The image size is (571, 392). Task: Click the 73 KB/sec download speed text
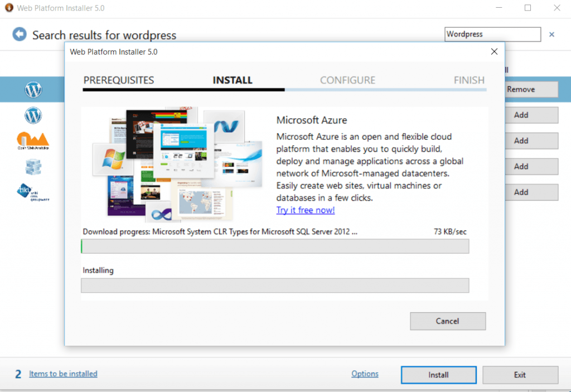coord(450,232)
